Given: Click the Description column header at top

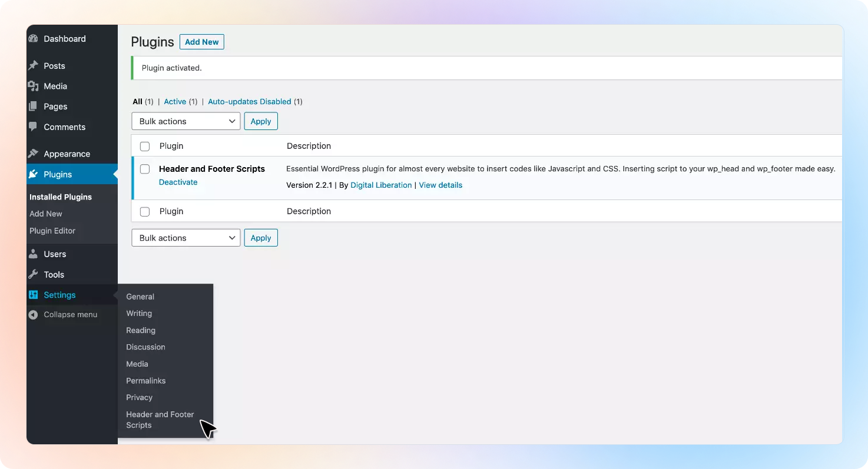Looking at the screenshot, I should (x=309, y=146).
